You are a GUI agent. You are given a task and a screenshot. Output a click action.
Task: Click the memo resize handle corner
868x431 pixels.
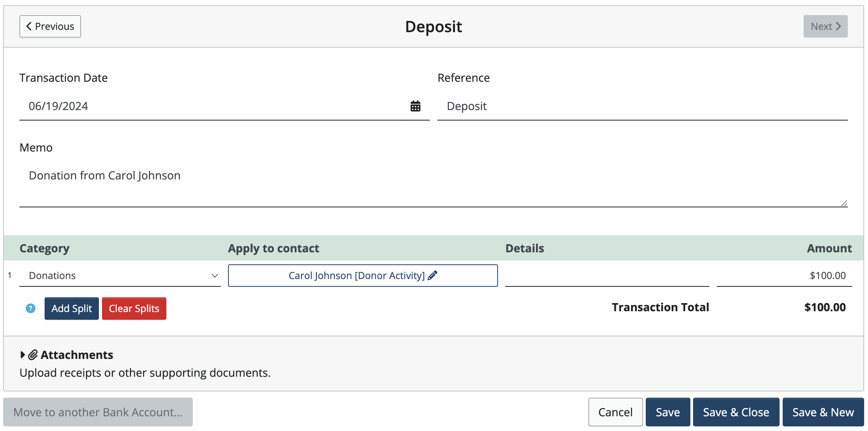844,203
